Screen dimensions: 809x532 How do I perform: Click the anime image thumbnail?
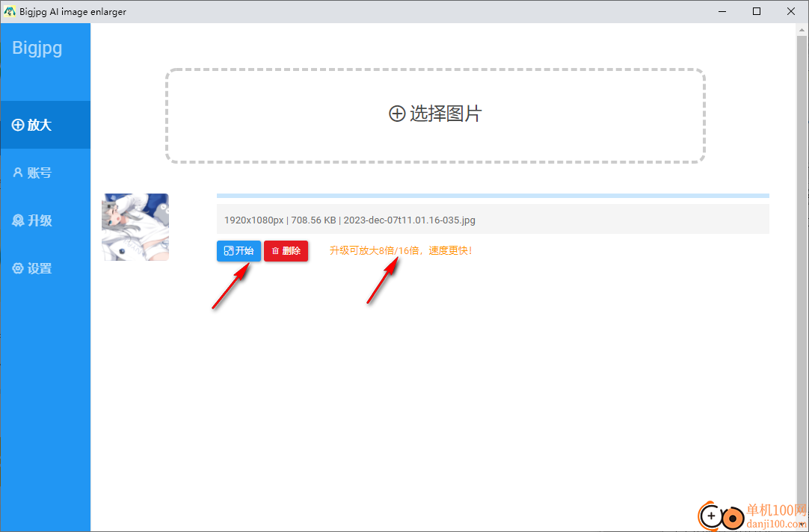pos(135,227)
